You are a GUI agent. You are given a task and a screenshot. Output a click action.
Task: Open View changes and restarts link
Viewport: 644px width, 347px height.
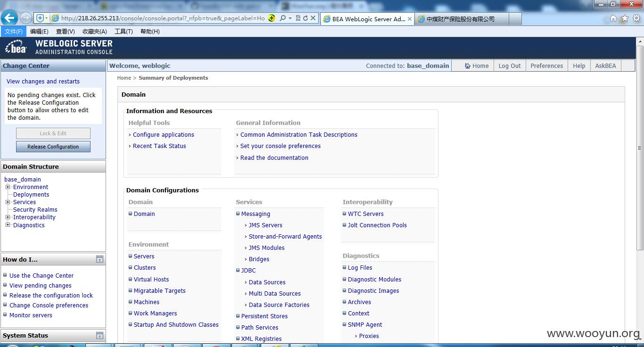point(43,81)
